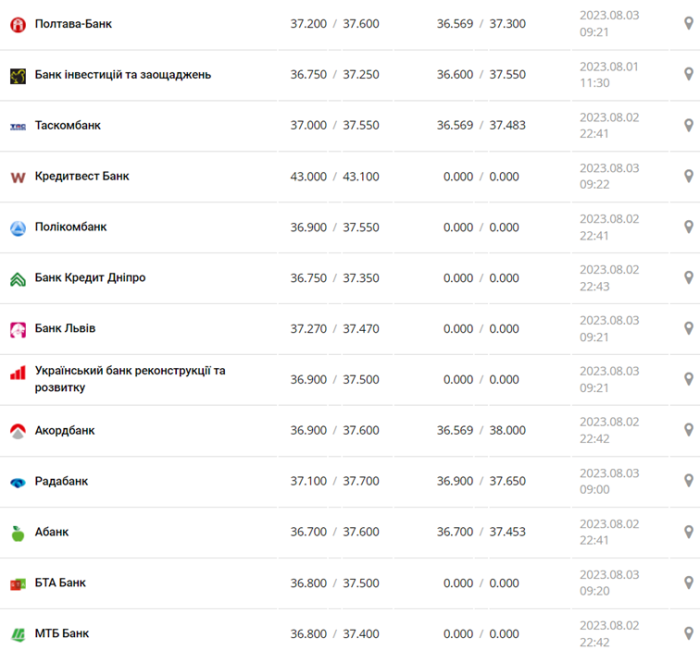Open Український банк реконструкції та розвитку
This screenshot has height=650, width=700.
(130, 379)
